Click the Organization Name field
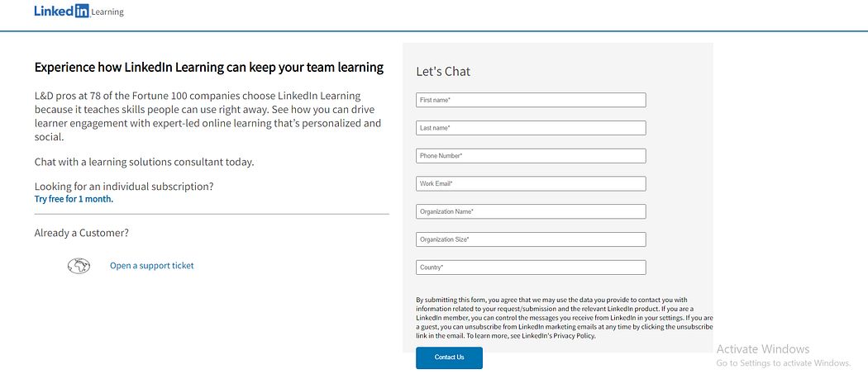 tap(531, 212)
